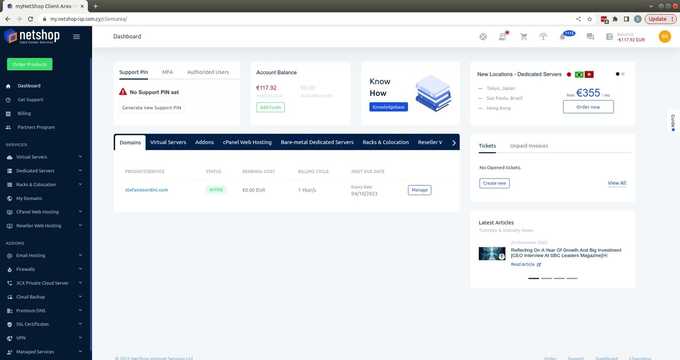The width and height of the screenshot is (680, 360).
Task: Click the SSL Certificates shield icon
Action: [10, 324]
